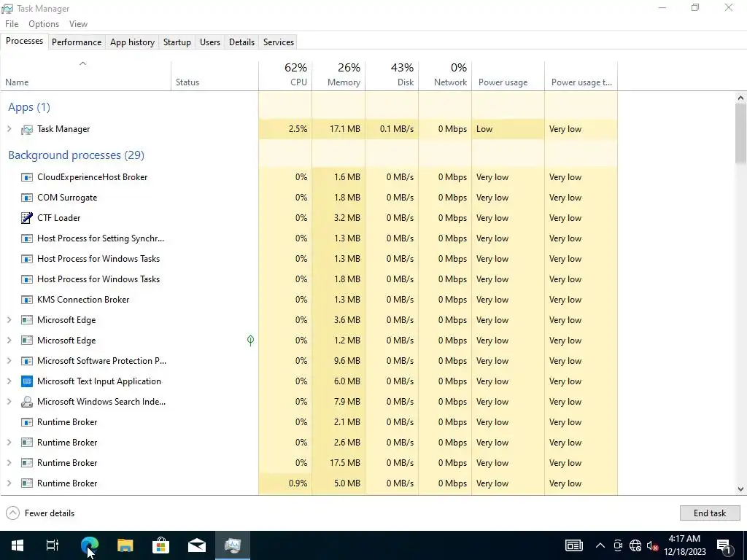Sort processes by Network column
Screen dimensions: 747x560
[446, 75]
